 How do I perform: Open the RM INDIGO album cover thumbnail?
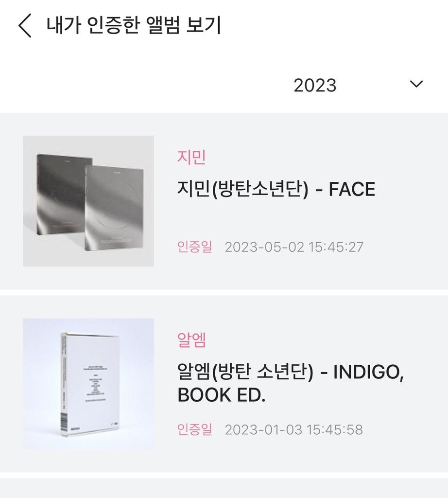point(88,384)
